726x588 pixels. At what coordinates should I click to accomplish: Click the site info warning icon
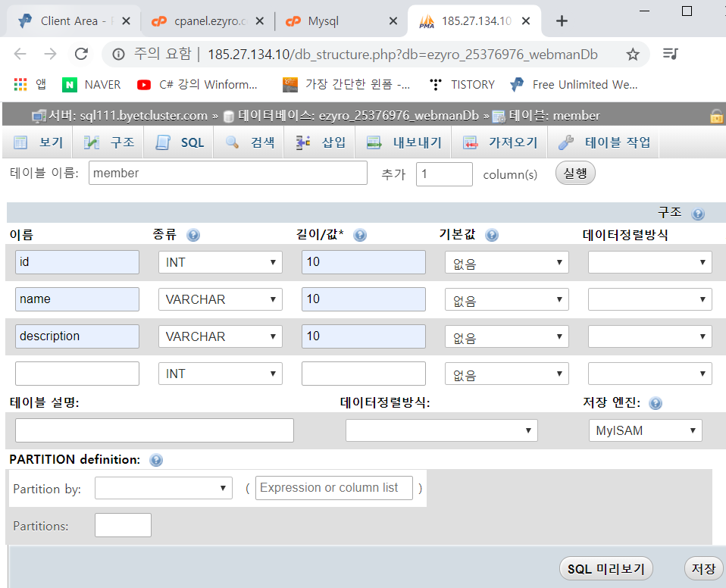[118, 55]
